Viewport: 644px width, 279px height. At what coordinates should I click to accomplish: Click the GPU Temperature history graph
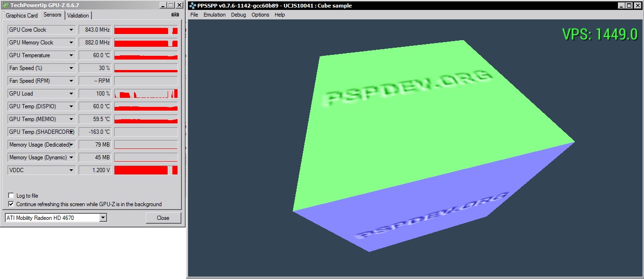146,55
